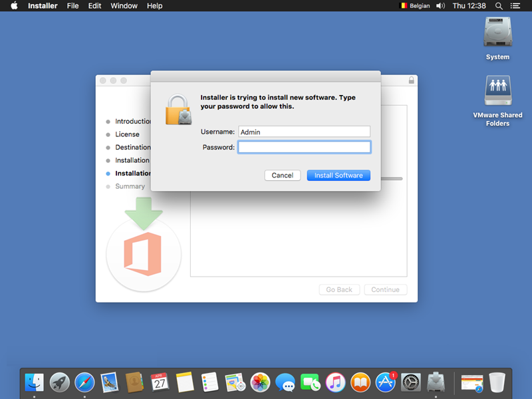Open FaceTime icon in dock
This screenshot has height=399, width=532.
[310, 382]
